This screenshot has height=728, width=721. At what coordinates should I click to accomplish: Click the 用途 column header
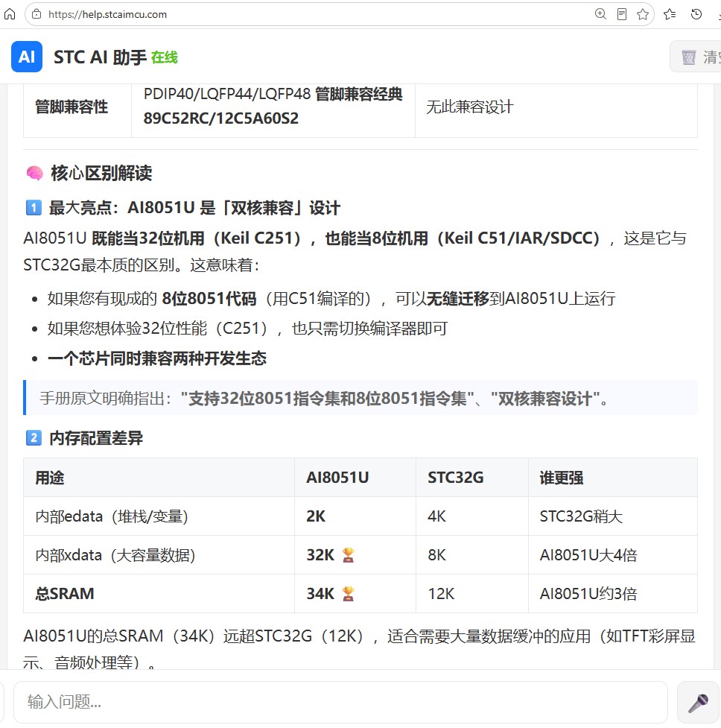point(159,478)
